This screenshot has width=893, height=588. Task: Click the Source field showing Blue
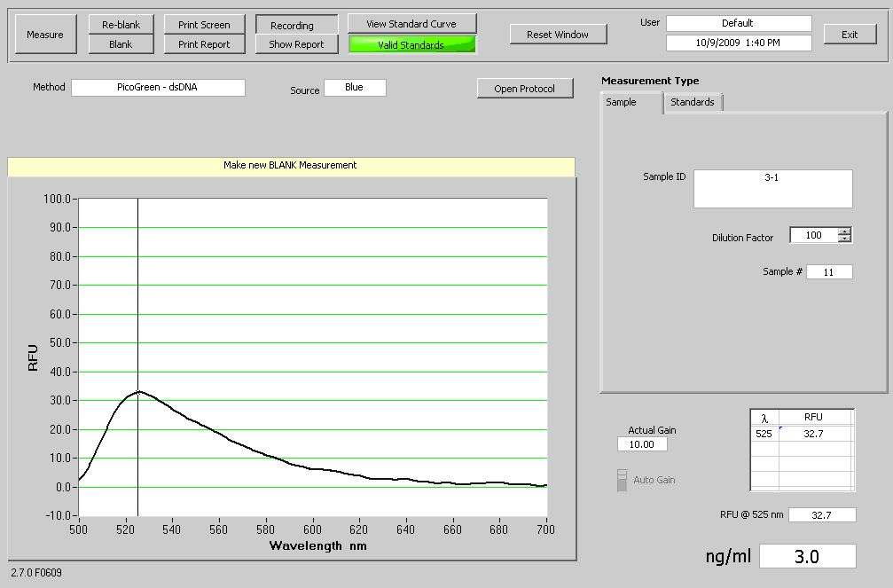coord(355,87)
